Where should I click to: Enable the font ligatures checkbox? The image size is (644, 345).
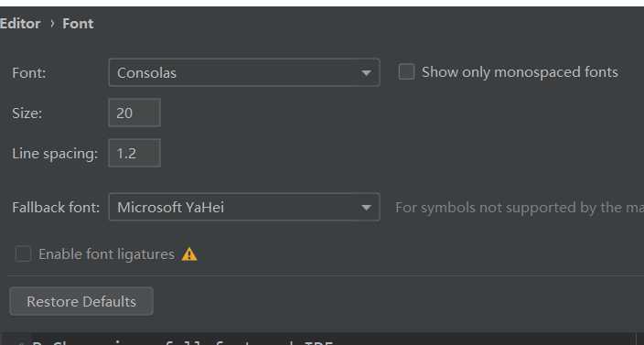[x=23, y=253]
